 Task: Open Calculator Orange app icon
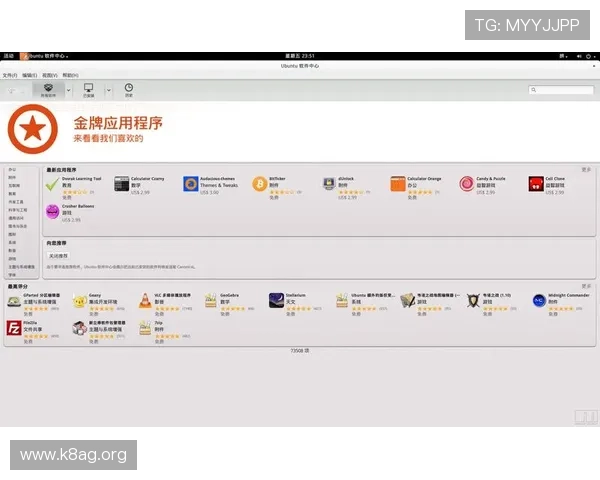pyautogui.click(x=398, y=184)
